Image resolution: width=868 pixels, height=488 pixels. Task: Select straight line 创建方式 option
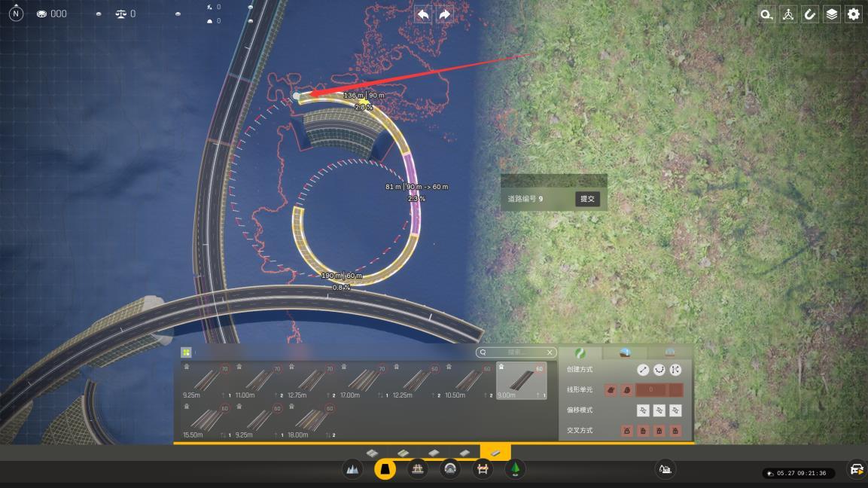[643, 370]
